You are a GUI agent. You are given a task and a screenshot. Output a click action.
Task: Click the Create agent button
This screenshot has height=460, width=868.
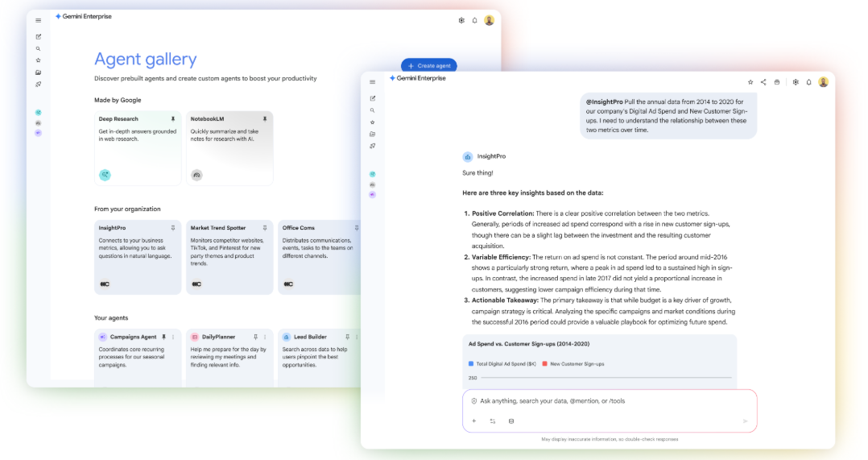pyautogui.click(x=429, y=65)
